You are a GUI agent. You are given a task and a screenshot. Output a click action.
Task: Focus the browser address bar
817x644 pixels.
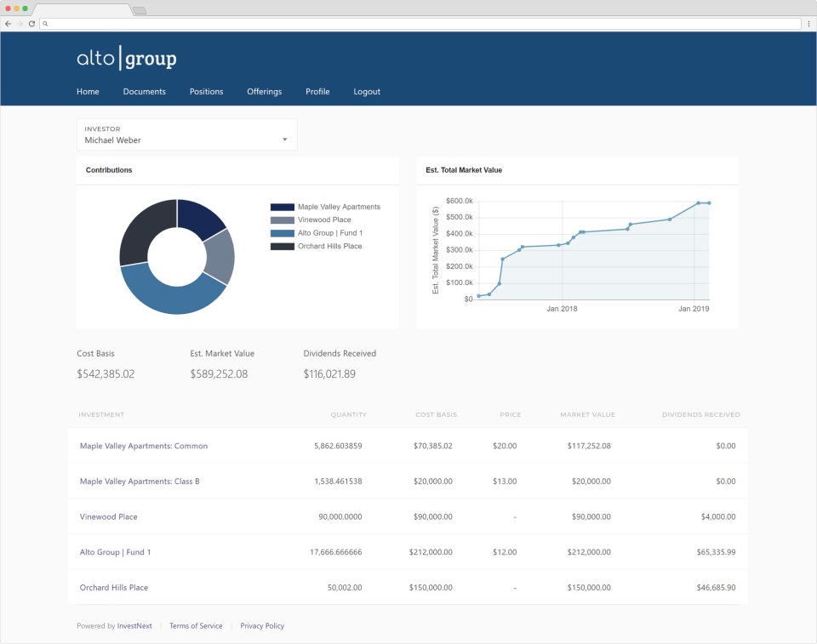pos(420,24)
